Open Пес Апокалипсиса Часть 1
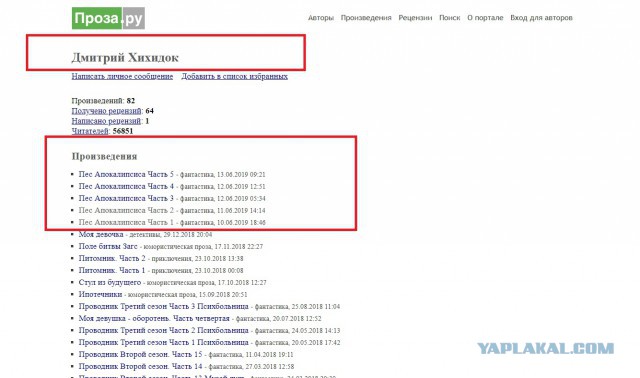Viewport: 640px width, 378px height. (126, 222)
